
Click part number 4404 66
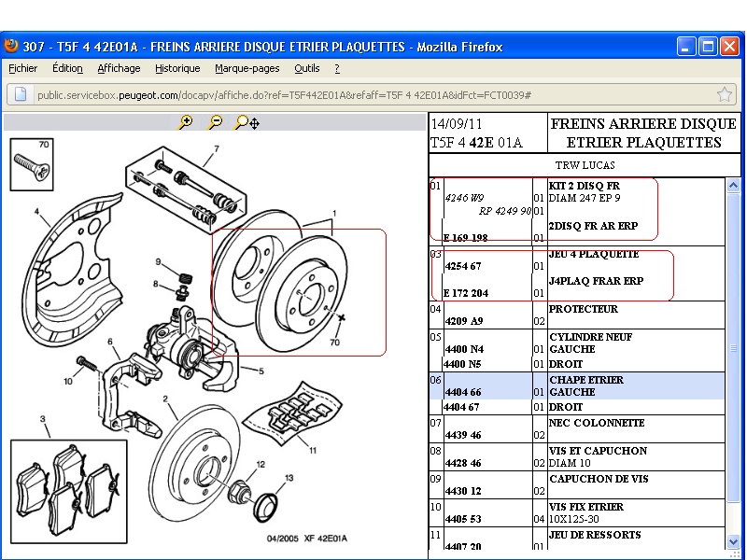click(462, 392)
